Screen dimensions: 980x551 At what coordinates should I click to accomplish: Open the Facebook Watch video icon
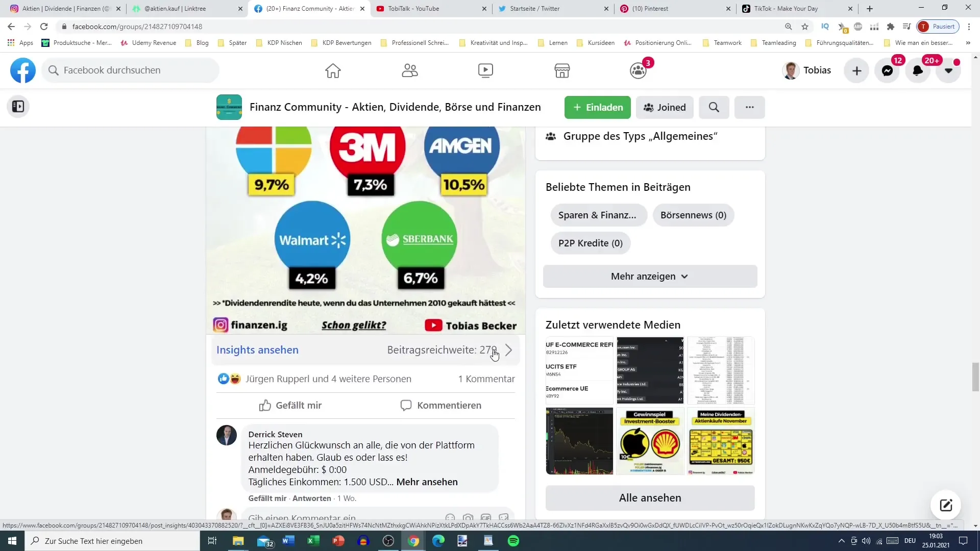pos(485,70)
